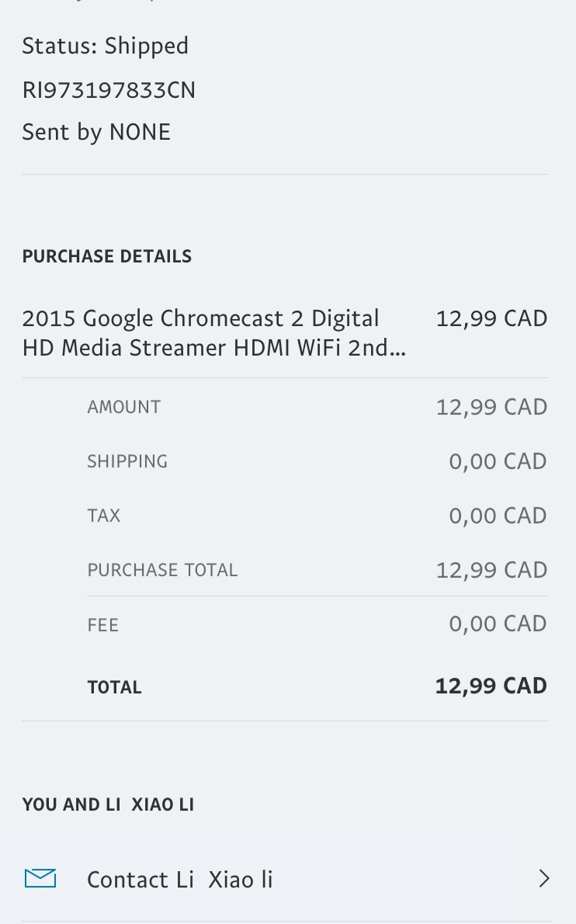The image size is (576, 924).
Task: Tap the FEE value 0,00 CAD
Action: pos(498,624)
